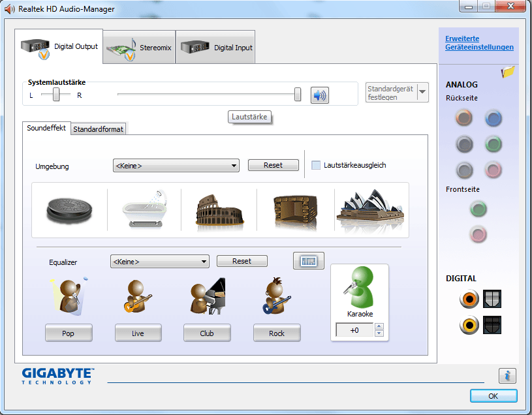
Task: Open connector settings folder icon
Action: (x=508, y=72)
